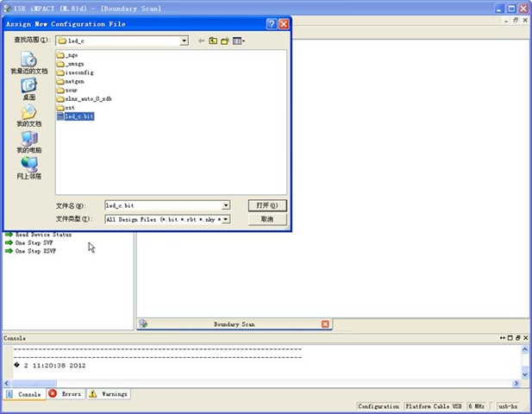Expand the file name dropdown

(x=226, y=205)
